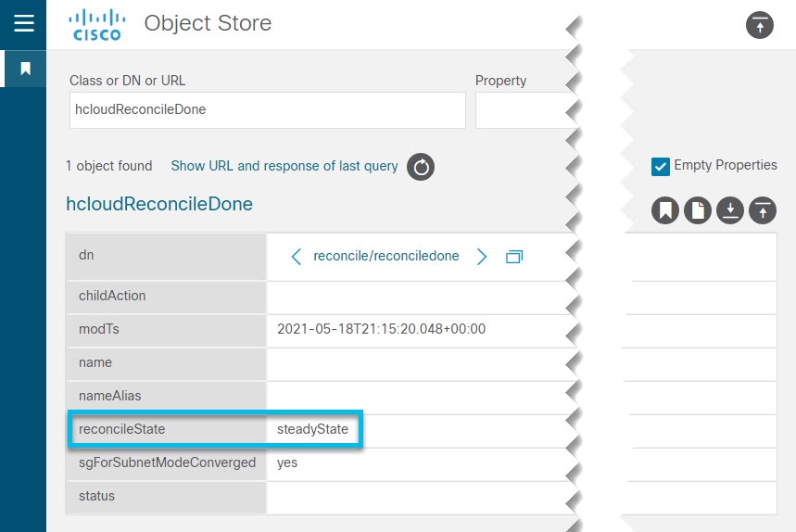Click the Property input field
Image resolution: width=796 pixels, height=532 pixels.
(526, 110)
